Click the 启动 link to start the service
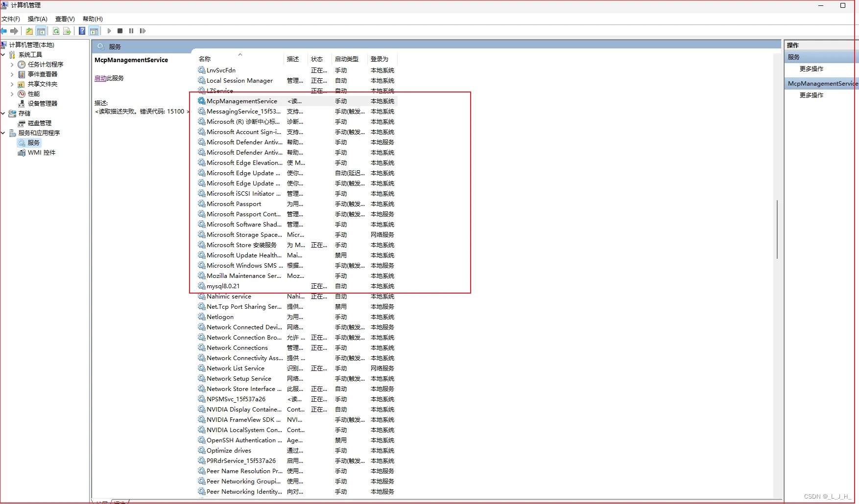 [x=100, y=78]
